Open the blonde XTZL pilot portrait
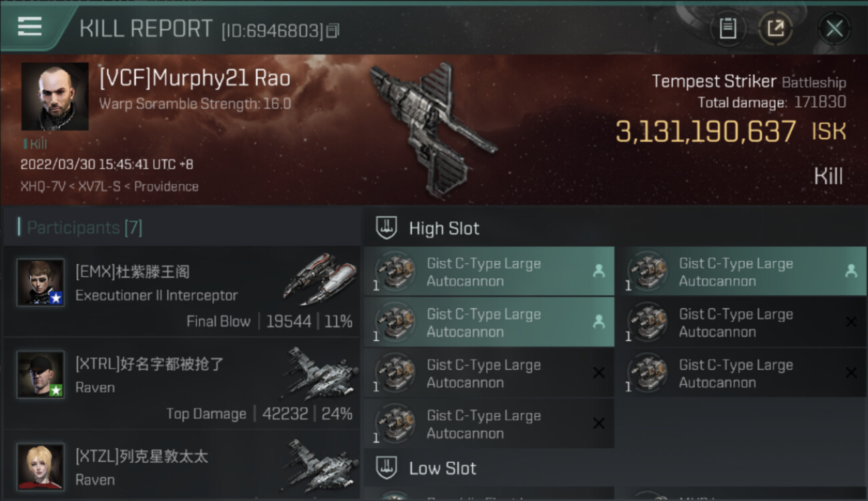 [41, 466]
